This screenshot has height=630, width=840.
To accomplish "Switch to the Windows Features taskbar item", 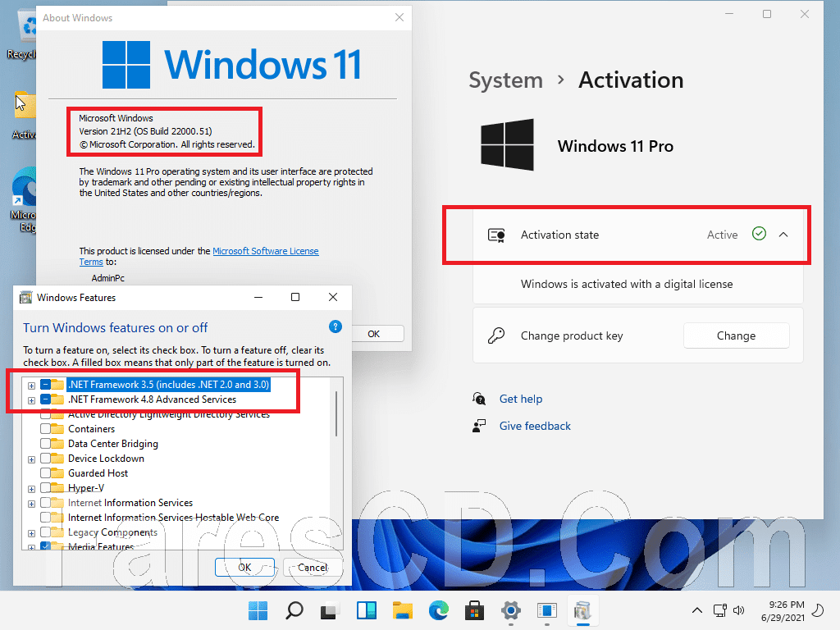I will (x=583, y=610).
